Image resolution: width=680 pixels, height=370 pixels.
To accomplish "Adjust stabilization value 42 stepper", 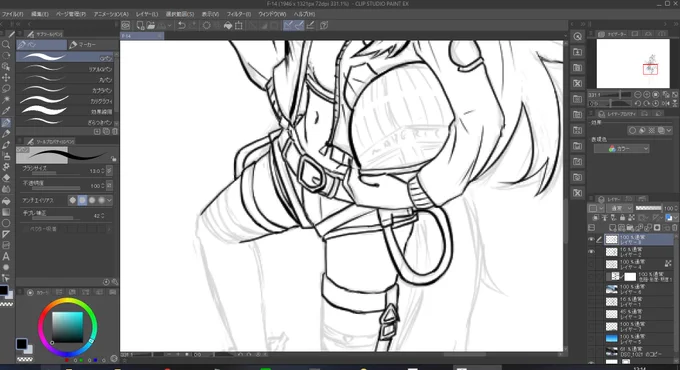I will pos(103,216).
